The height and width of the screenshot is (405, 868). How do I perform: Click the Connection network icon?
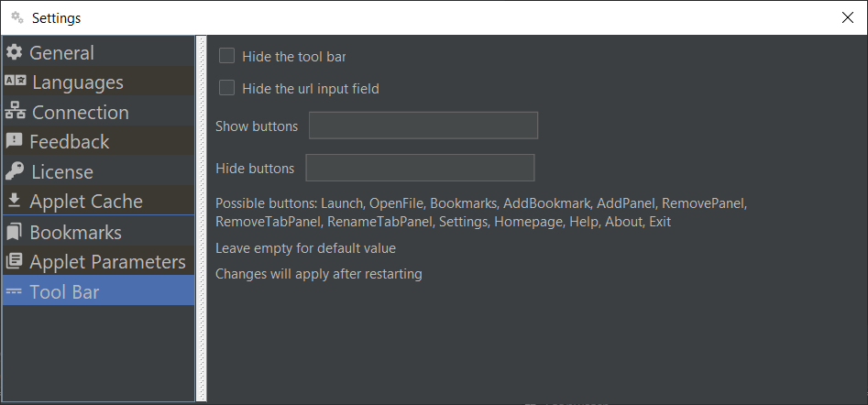[16, 112]
